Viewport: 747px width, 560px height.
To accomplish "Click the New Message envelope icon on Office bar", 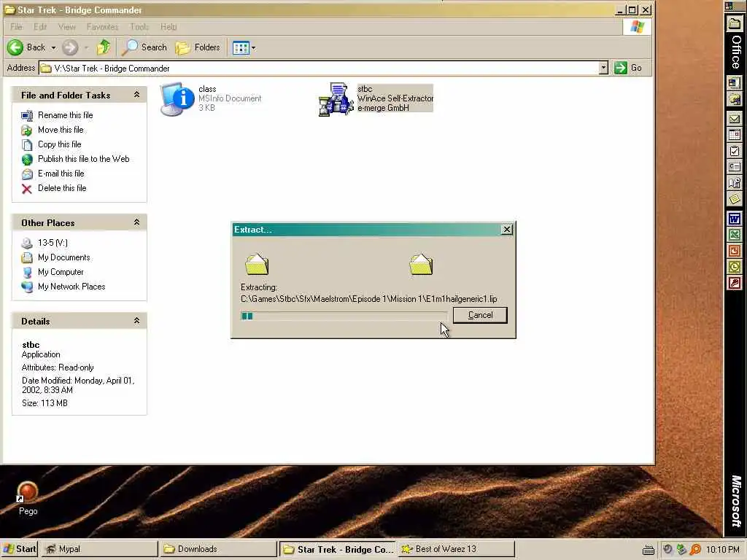I will 734,119.
